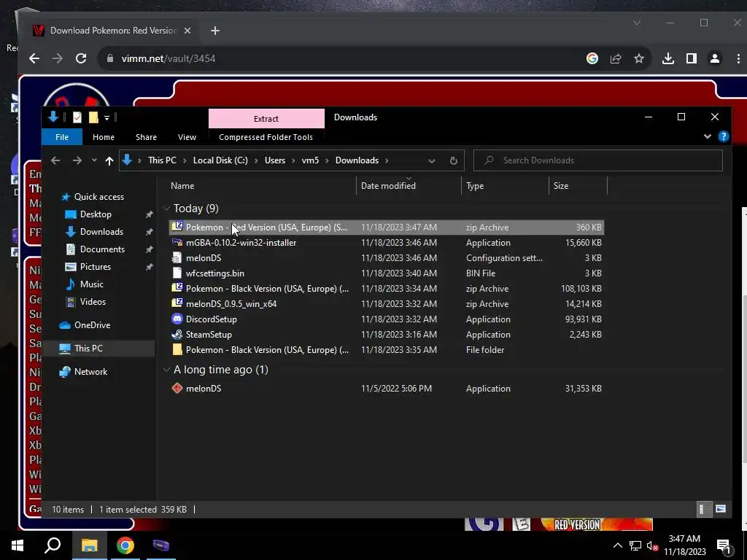Open Customize Quick Access Toolbar dropdown
The width and height of the screenshot is (747, 560).
tap(107, 117)
